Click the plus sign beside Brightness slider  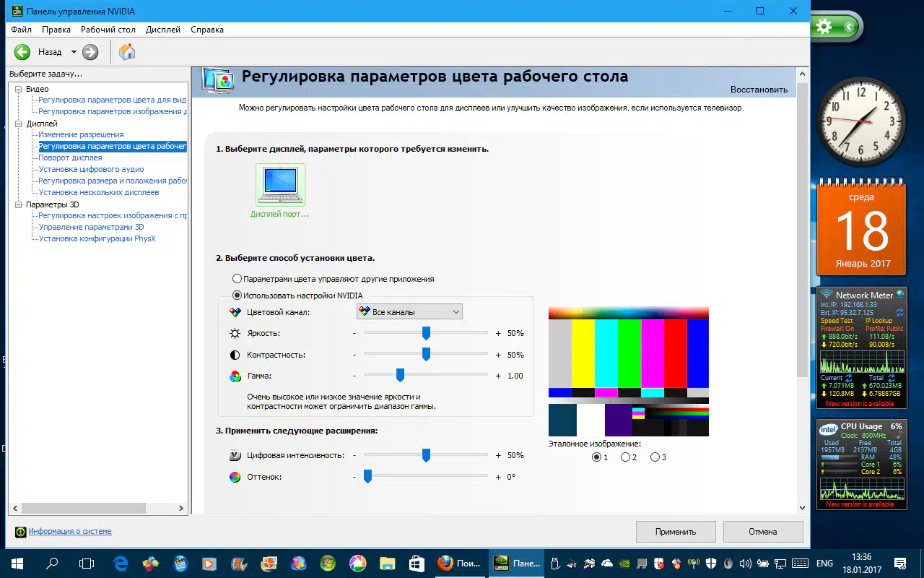pos(498,334)
